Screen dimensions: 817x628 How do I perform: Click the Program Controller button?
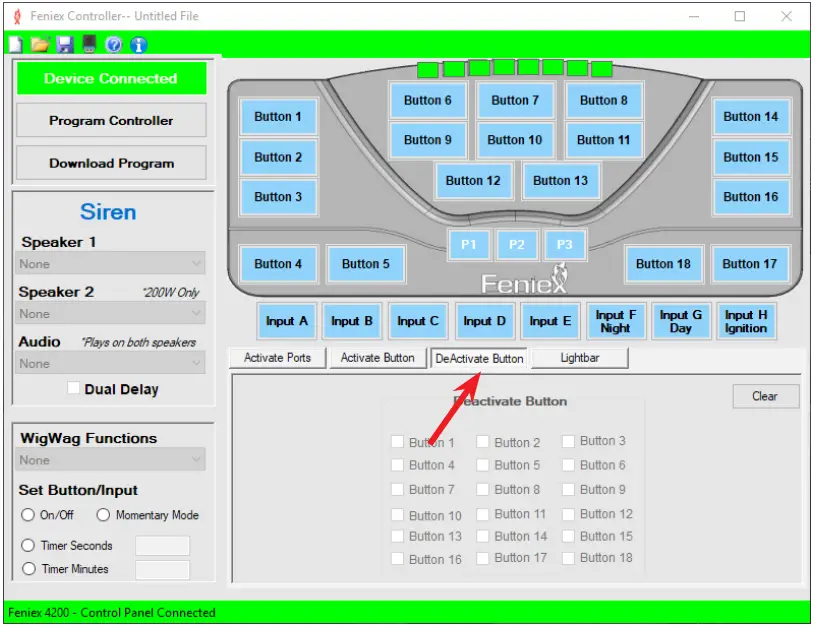tap(111, 120)
